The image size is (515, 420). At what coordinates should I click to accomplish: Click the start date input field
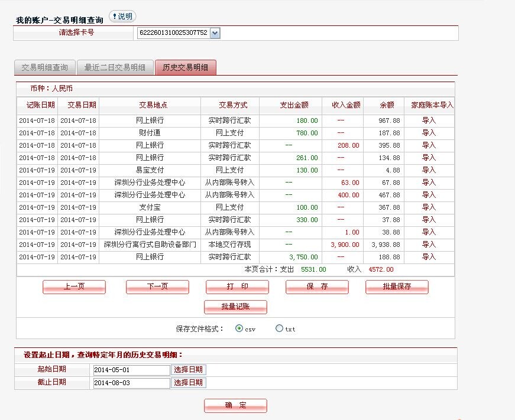pos(131,370)
